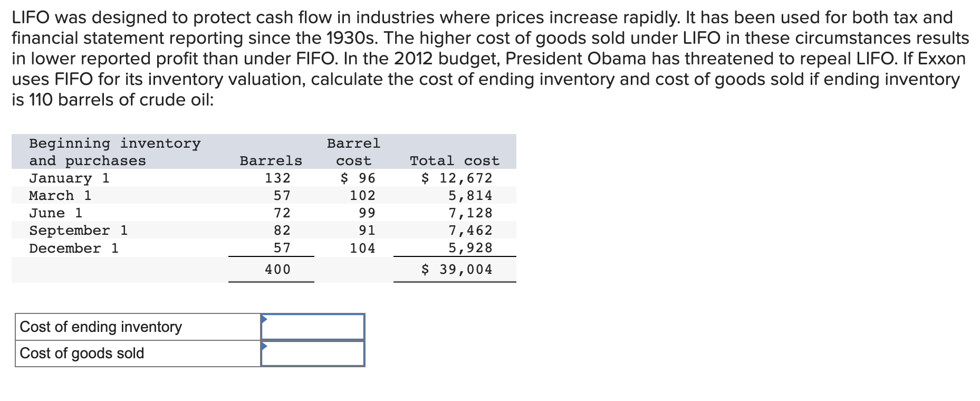Click the Cost of goods sold input box
Viewport: 980px width, 401px height.
[x=313, y=354]
